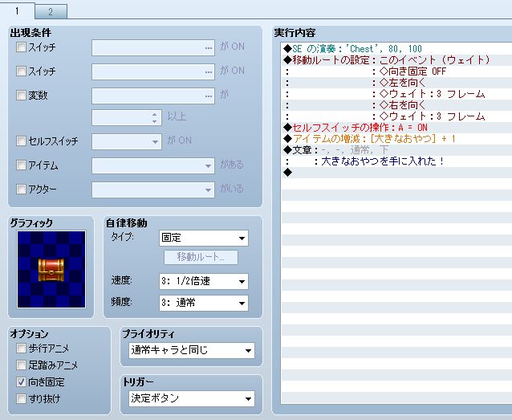Enable the first スイッチ condition checkbox
Screen dimensions: 512x420
pyautogui.click(x=21, y=47)
